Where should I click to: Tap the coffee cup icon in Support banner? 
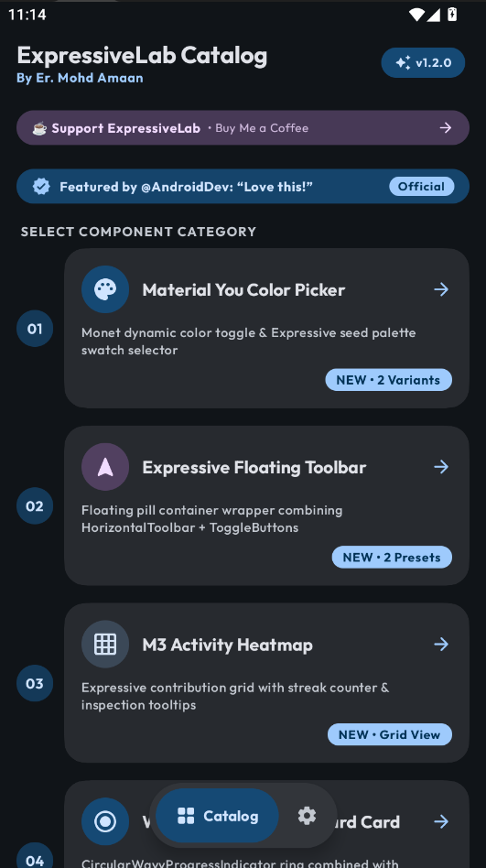[39, 128]
